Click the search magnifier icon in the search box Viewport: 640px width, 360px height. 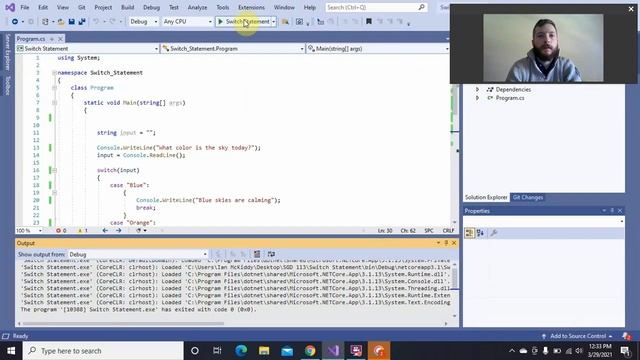pos(422,7)
